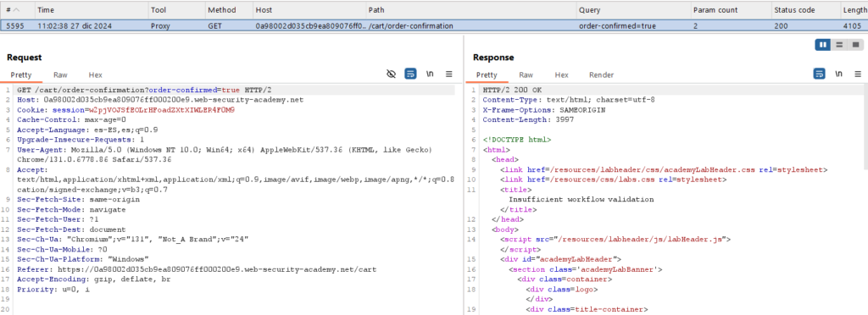Sort by Method column header
868x315 pixels.
click(228, 10)
